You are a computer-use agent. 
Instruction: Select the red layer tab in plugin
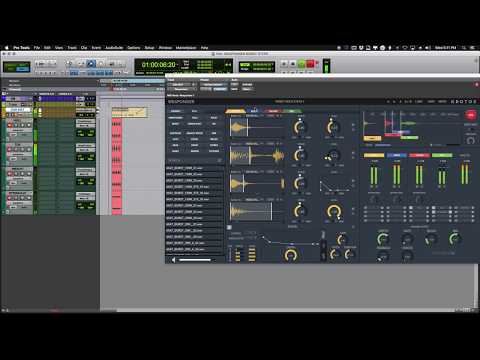[273, 111]
